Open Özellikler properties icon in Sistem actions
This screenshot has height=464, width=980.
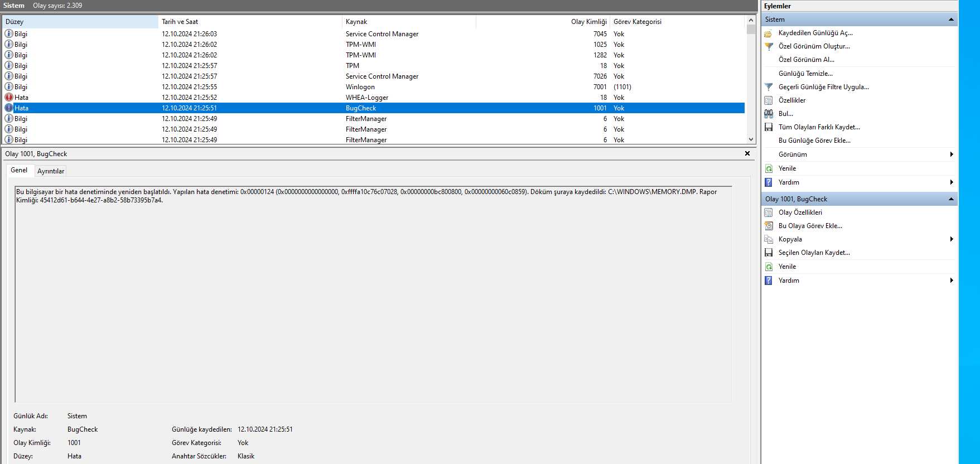pyautogui.click(x=768, y=100)
